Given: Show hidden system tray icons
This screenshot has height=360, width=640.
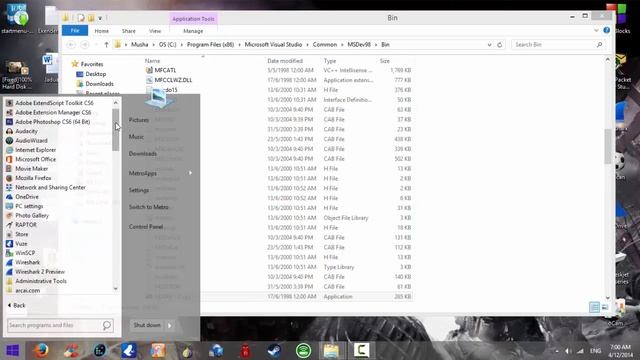Looking at the screenshot, I should pos(557,351).
